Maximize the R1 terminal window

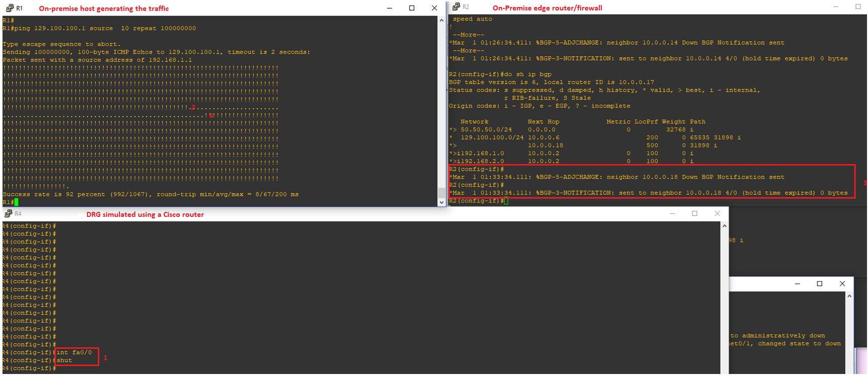pyautogui.click(x=412, y=8)
